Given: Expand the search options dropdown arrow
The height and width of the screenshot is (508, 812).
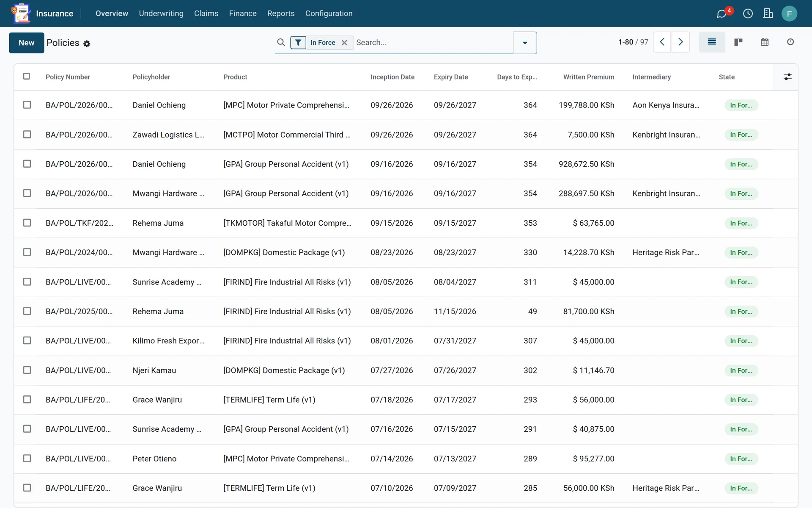Looking at the screenshot, I should pyautogui.click(x=525, y=43).
